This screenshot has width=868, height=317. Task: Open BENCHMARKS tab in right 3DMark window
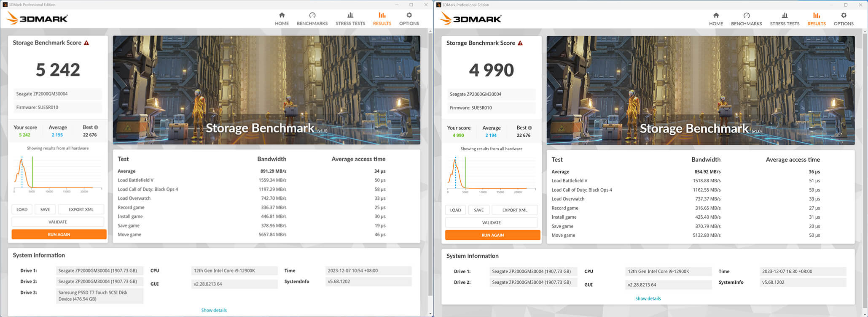pyautogui.click(x=746, y=19)
